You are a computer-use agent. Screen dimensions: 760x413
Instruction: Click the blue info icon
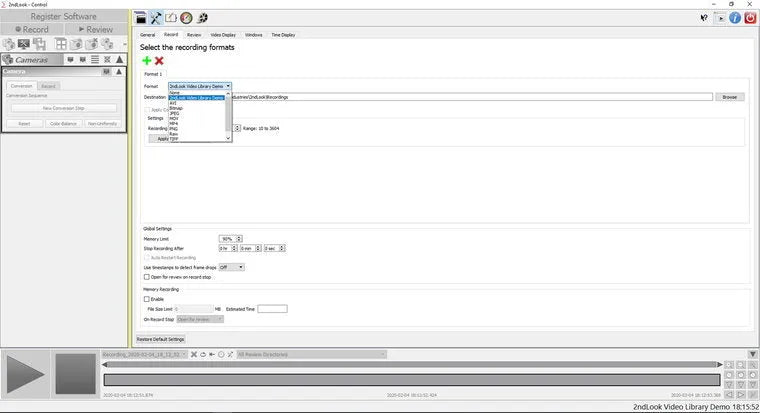735,17
